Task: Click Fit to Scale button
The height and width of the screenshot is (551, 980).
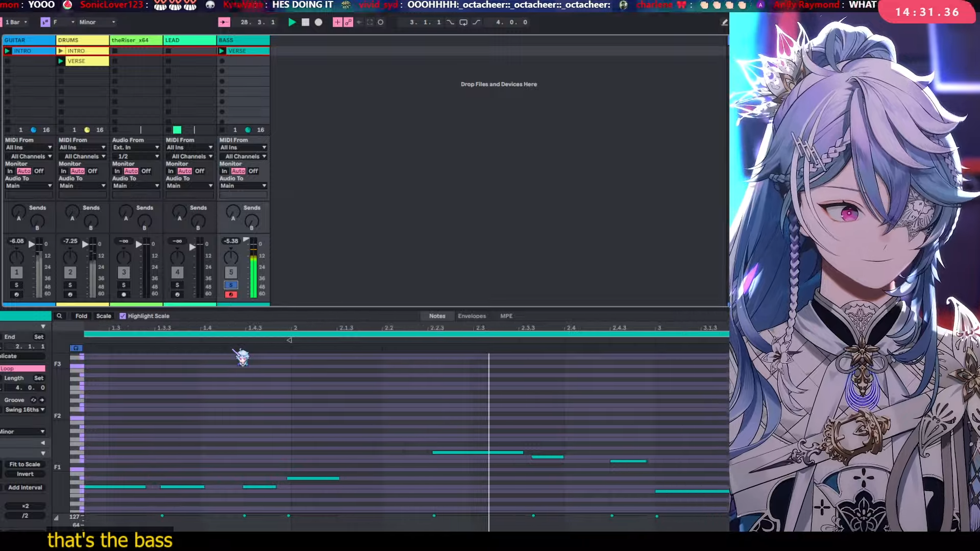Action: (24, 465)
